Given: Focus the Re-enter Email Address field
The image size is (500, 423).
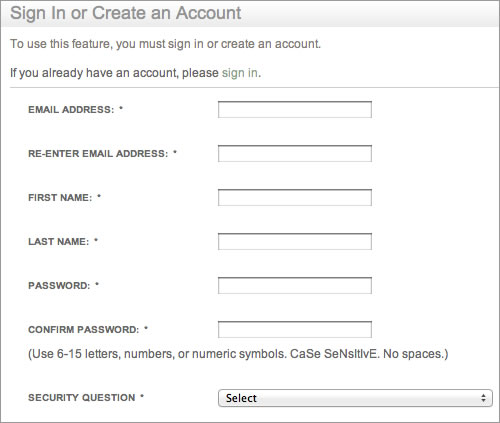Looking at the screenshot, I should [295, 154].
